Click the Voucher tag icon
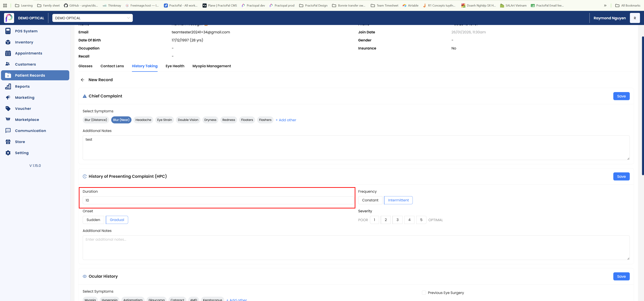The width and height of the screenshot is (644, 301). tap(8, 108)
